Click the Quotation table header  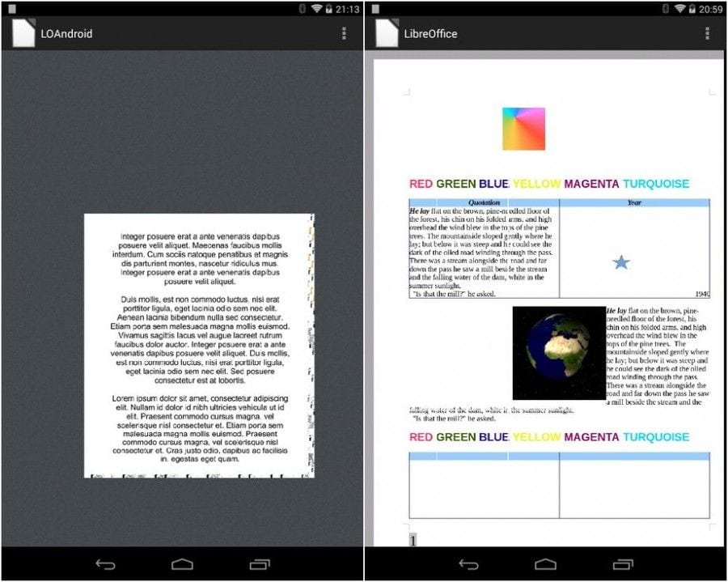(485, 202)
